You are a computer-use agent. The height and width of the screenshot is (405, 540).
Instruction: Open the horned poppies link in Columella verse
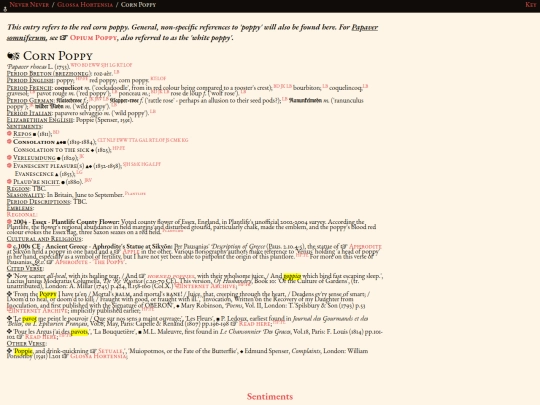coord(171,276)
